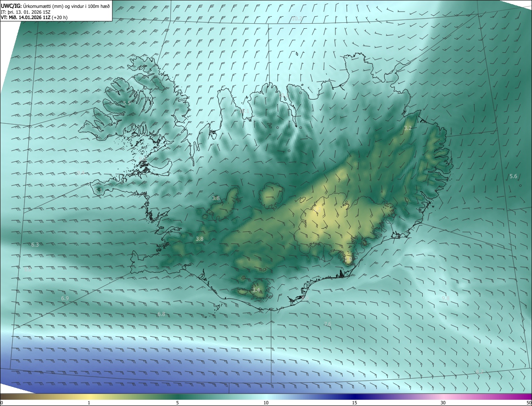The height and width of the screenshot is (406, 532).
Task: Click the 8.2 value label over the ocean
Action: 479,372
